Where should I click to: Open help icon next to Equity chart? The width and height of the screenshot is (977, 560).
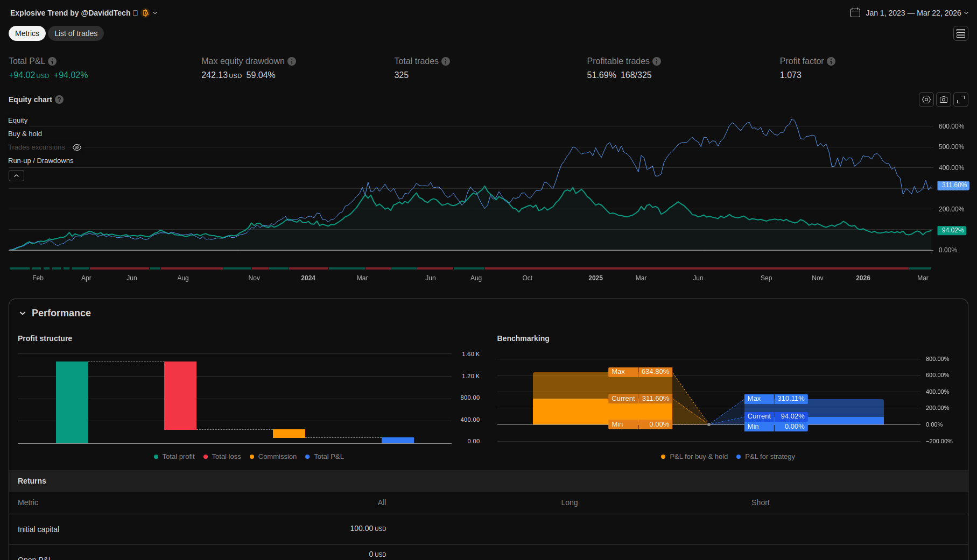59,100
